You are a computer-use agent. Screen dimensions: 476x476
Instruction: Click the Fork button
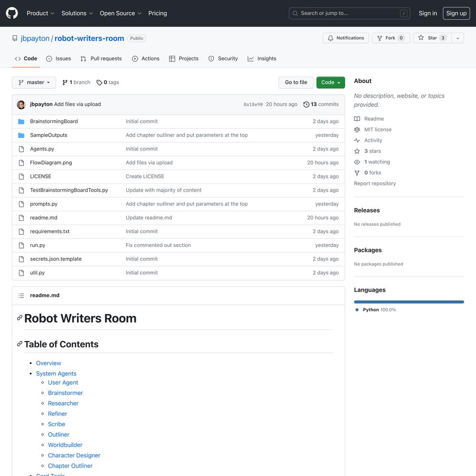point(391,38)
